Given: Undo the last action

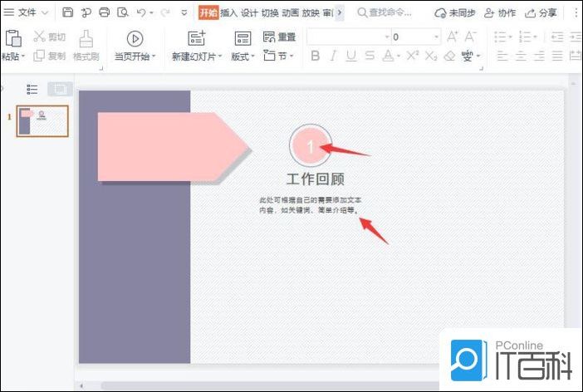Looking at the screenshot, I should (x=141, y=12).
